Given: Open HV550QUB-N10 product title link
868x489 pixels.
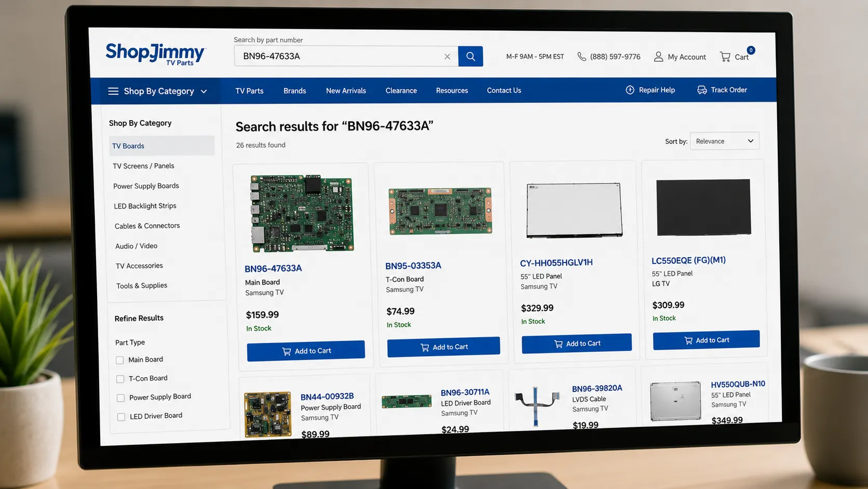Looking at the screenshot, I should coord(738,384).
